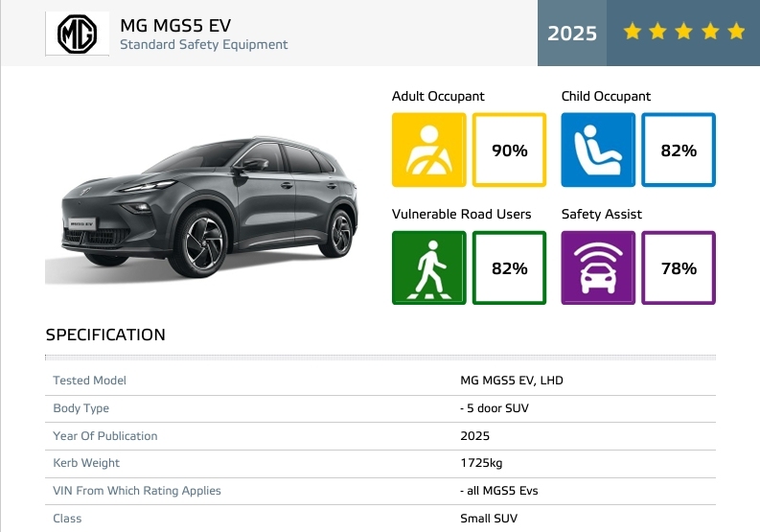Click the VIN From Which Rating Applies label
Image resolution: width=760 pixels, height=532 pixels.
(x=137, y=491)
